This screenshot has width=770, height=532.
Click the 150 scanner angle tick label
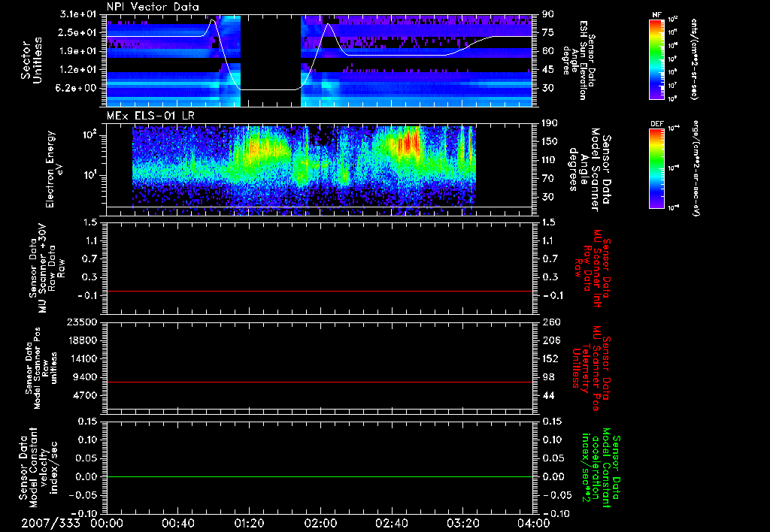(x=550, y=141)
